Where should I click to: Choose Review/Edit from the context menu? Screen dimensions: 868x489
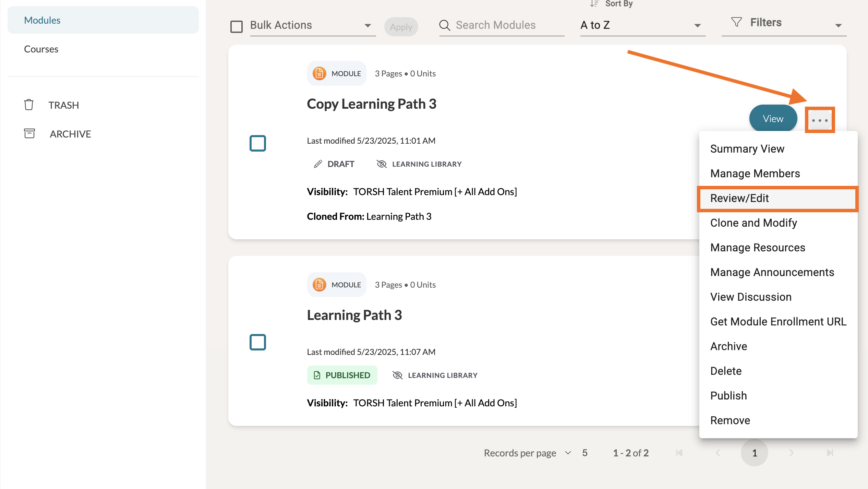tap(739, 198)
